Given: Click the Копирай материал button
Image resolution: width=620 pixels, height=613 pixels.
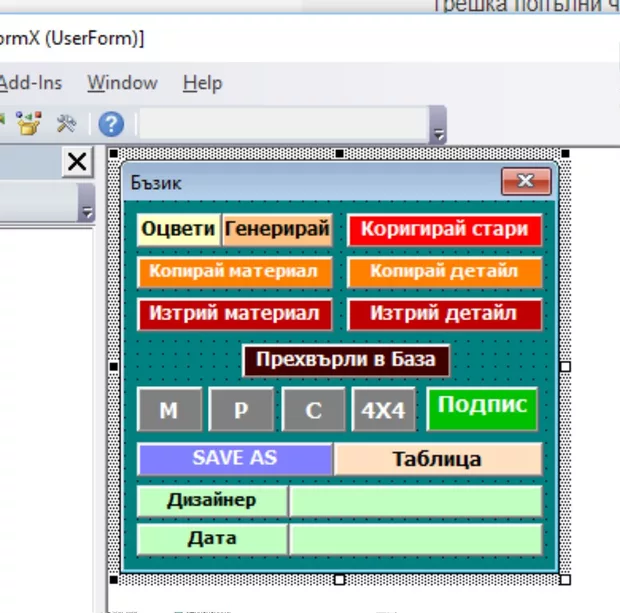Looking at the screenshot, I should (x=234, y=272).
